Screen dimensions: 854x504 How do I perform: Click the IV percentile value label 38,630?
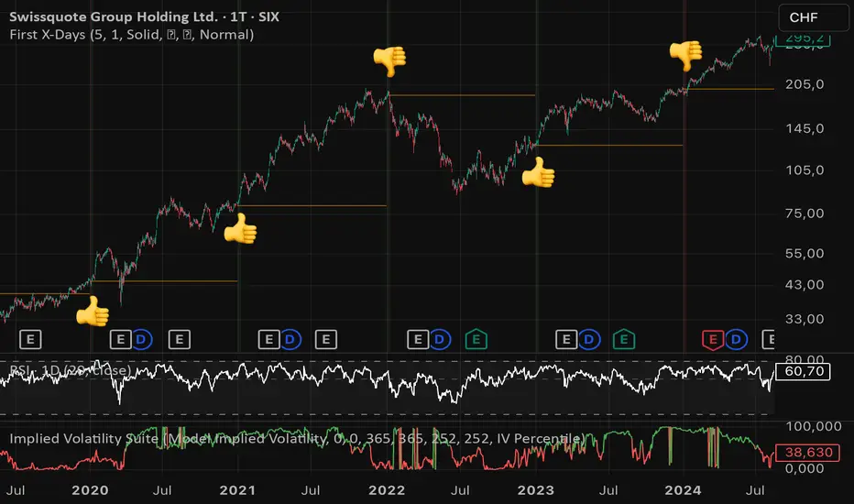pos(807,453)
